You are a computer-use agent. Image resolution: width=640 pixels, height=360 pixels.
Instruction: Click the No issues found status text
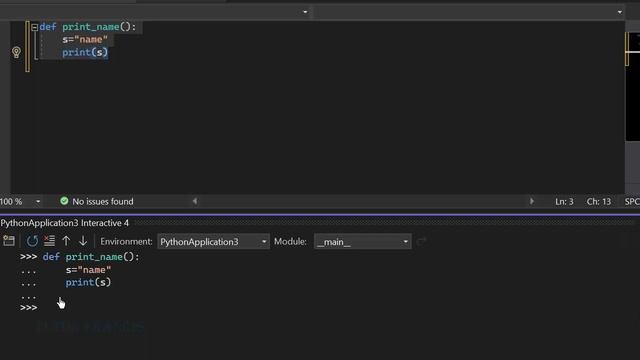point(103,201)
